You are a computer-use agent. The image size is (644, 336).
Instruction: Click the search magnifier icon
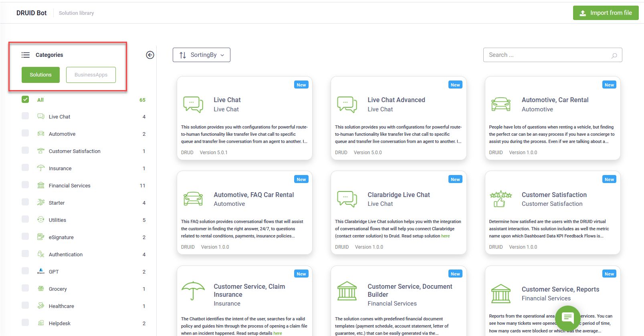click(614, 55)
